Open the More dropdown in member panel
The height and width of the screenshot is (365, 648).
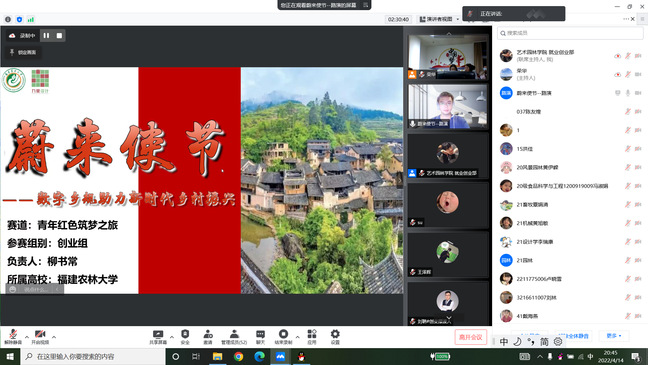coord(614,336)
